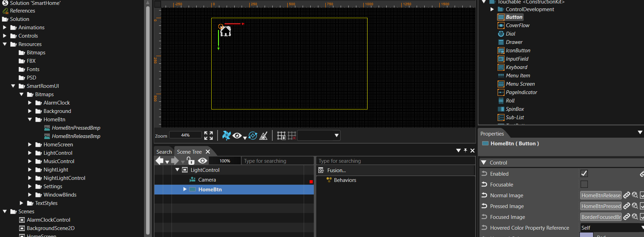Click the back arrow in Scene Tree toolbar
This screenshot has height=237, width=644.
coord(160,160)
